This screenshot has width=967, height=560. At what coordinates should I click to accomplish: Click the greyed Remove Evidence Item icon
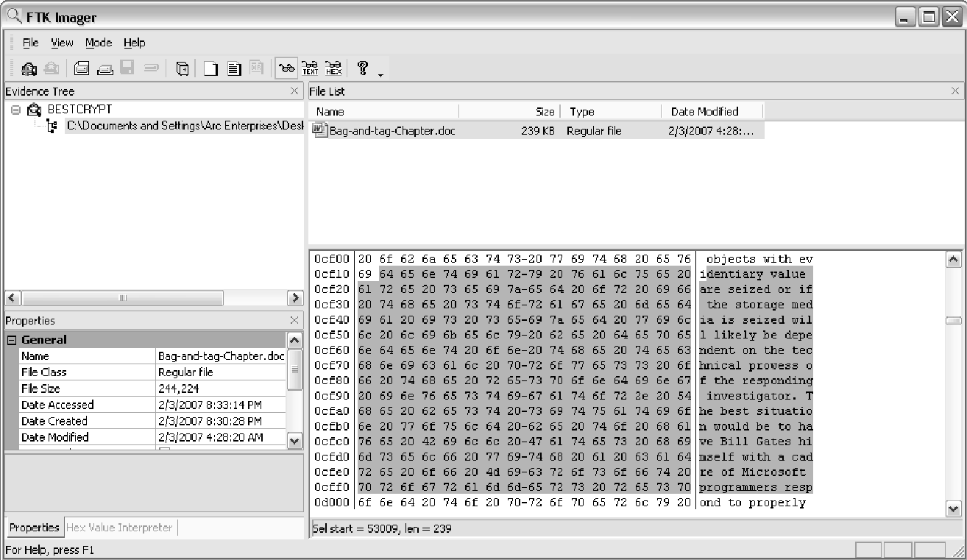[x=51, y=68]
